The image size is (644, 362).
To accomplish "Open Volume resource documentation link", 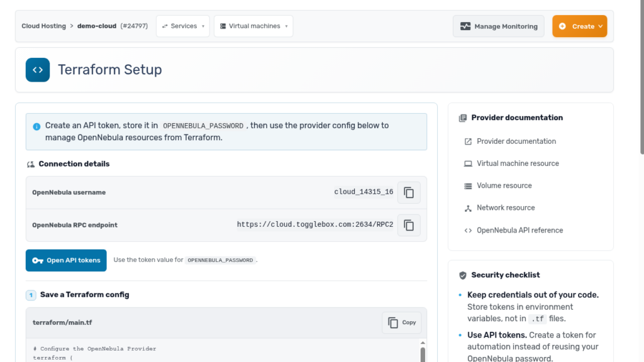I will pyautogui.click(x=504, y=185).
